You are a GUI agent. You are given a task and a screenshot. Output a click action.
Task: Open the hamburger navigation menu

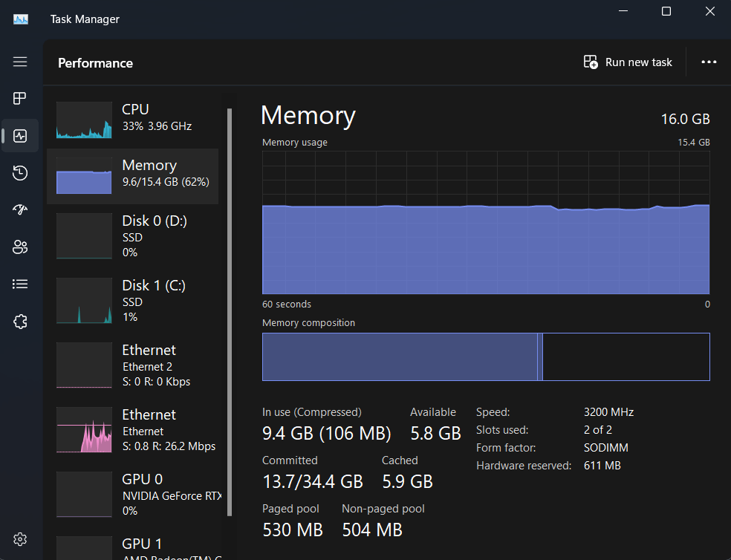pyautogui.click(x=20, y=62)
